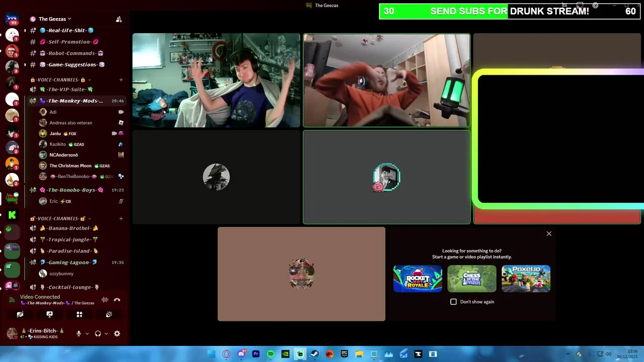Join Cocktail-Lounge voice channel
This screenshot has height=362, width=644.
click(75, 287)
